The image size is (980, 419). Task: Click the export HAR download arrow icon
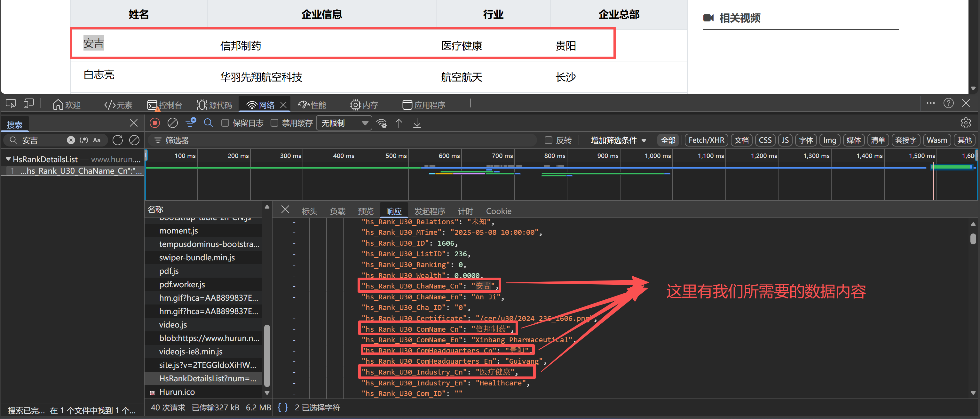[417, 123]
